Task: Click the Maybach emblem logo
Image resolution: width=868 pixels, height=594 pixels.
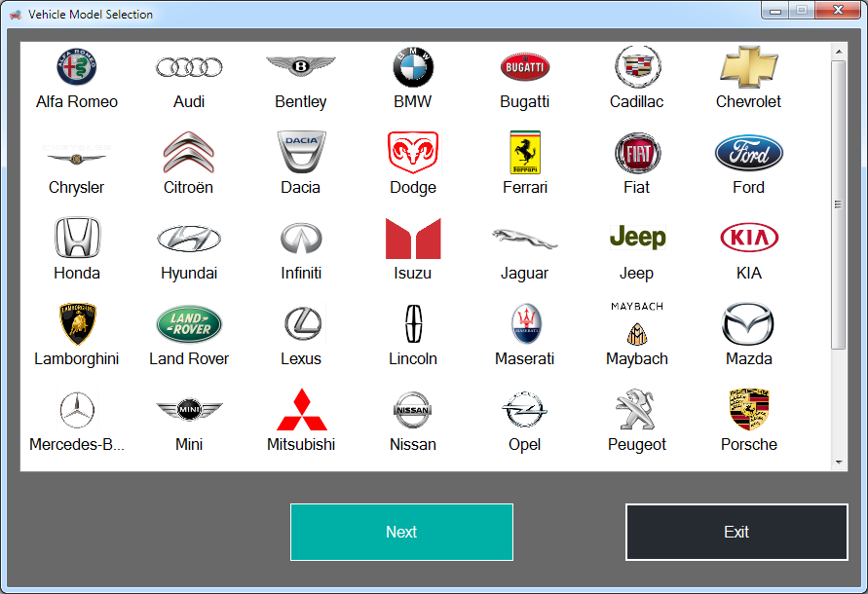Action: (x=637, y=323)
